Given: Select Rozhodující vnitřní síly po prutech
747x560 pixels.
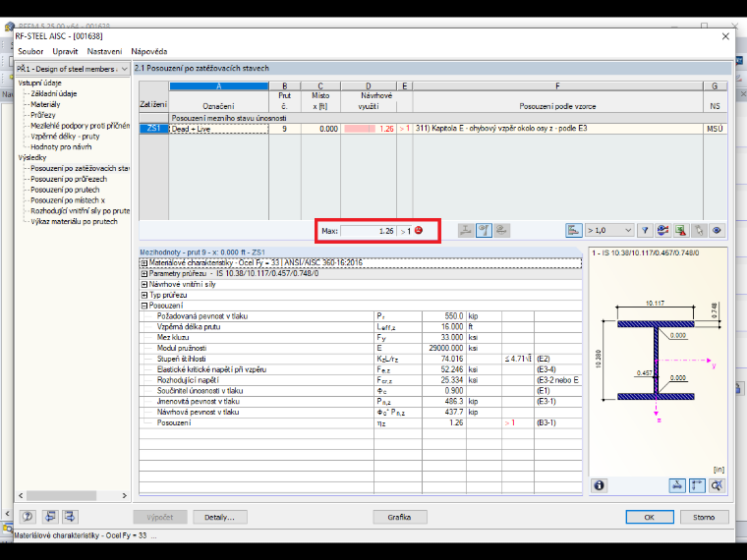Looking at the screenshot, I should (80, 211).
